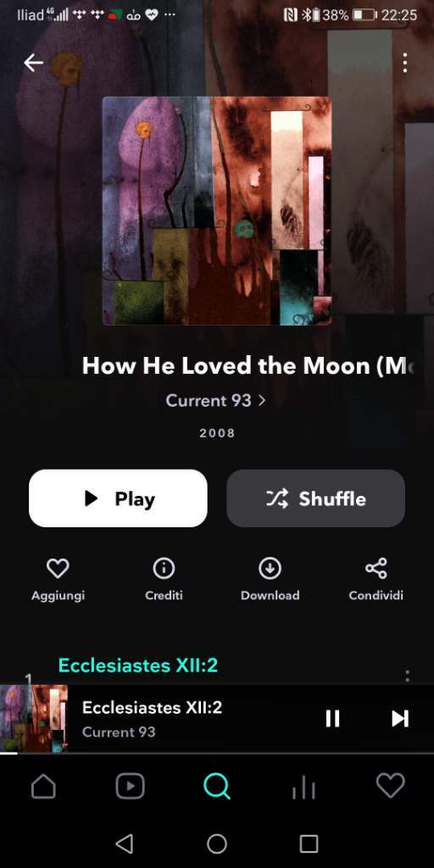Screen dimensions: 434x868
Task: Open options for track Ecclesiastes XII:2
Action: [x=408, y=676]
